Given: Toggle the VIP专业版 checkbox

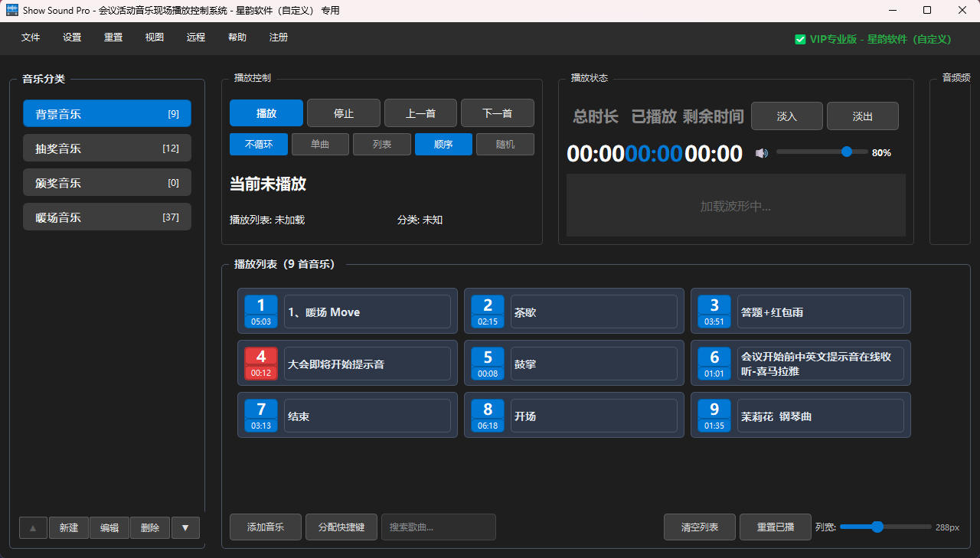Looking at the screenshot, I should [x=800, y=39].
